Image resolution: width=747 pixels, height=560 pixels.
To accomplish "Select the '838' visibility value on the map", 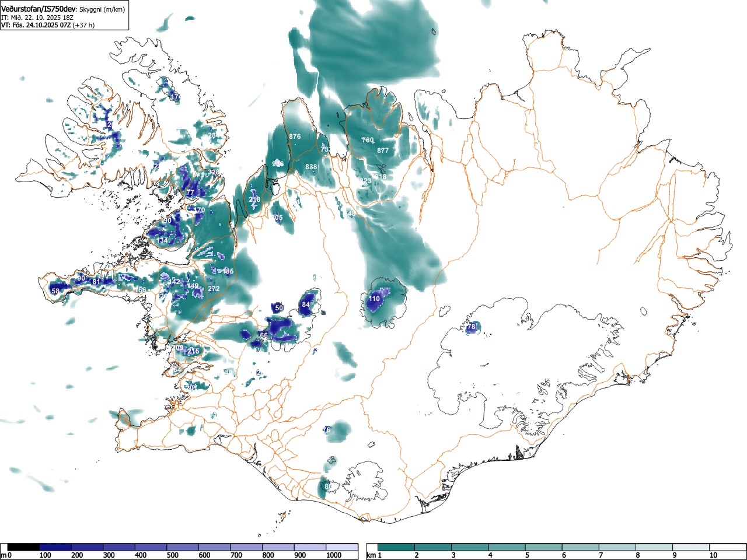I will (311, 167).
